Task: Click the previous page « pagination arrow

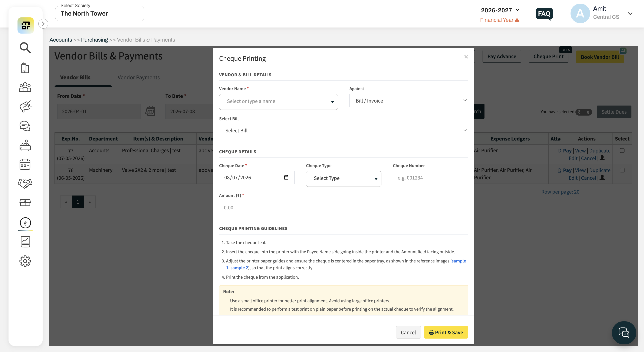Action: [66, 201]
